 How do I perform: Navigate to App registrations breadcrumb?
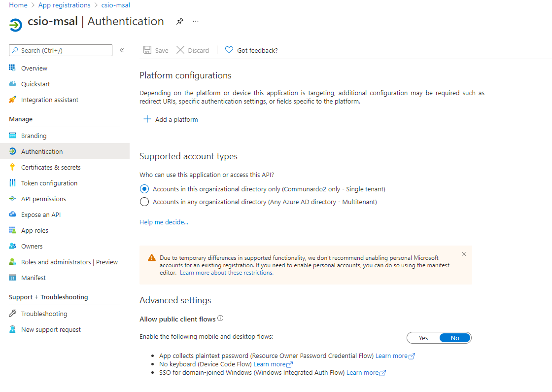64,5
